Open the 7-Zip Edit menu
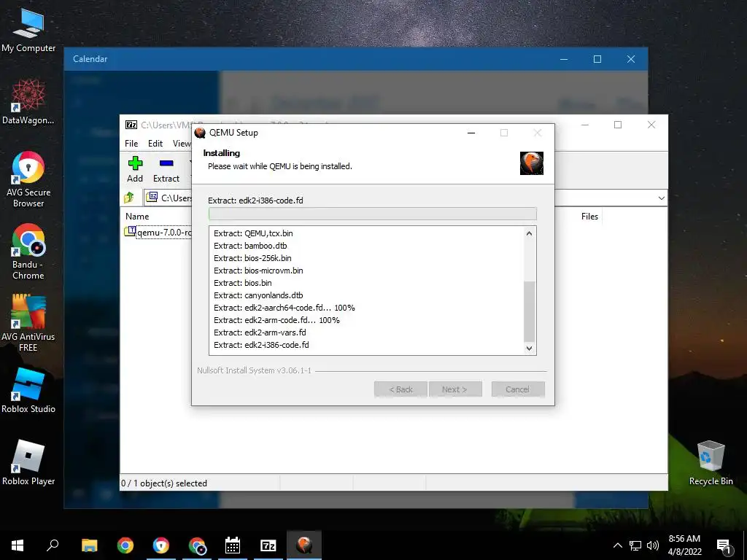 coord(155,144)
